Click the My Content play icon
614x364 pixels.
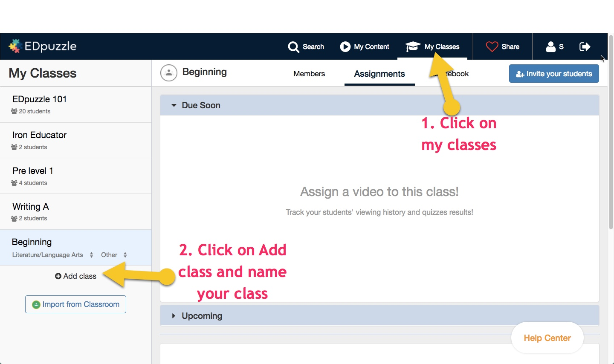[x=345, y=47]
